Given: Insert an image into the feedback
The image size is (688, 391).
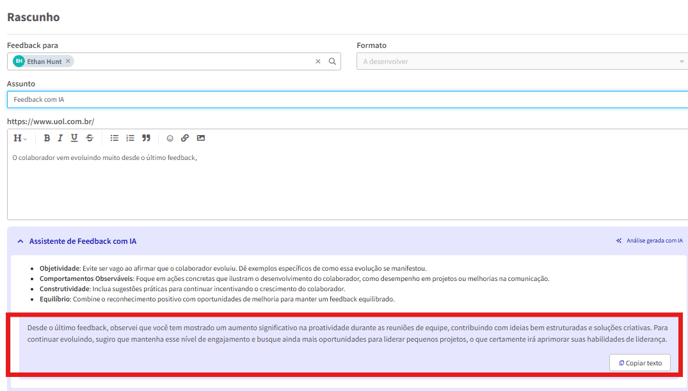Looking at the screenshot, I should click(x=201, y=138).
